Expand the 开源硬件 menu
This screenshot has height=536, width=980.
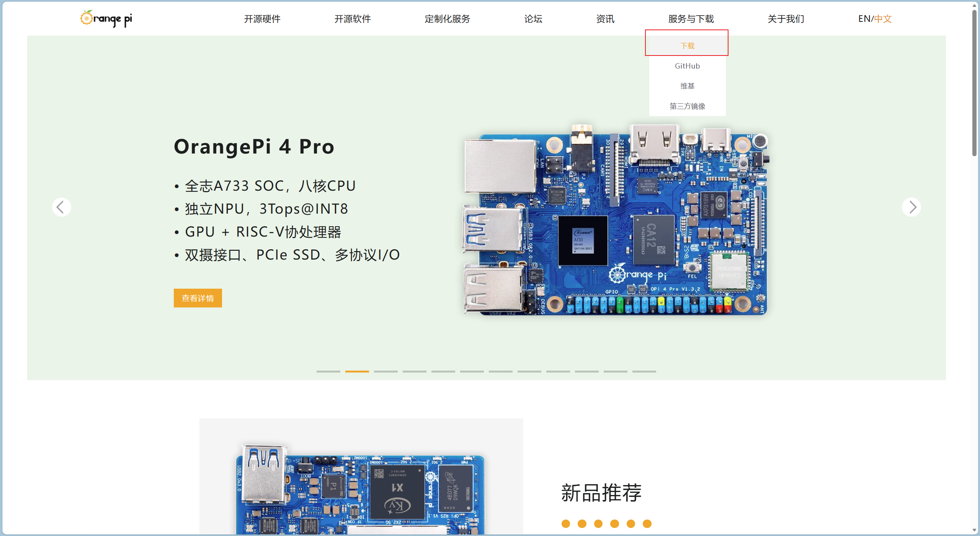[x=262, y=19]
